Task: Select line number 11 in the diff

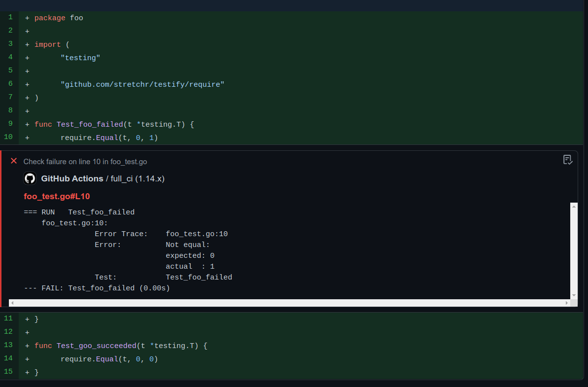Action: (x=8, y=318)
